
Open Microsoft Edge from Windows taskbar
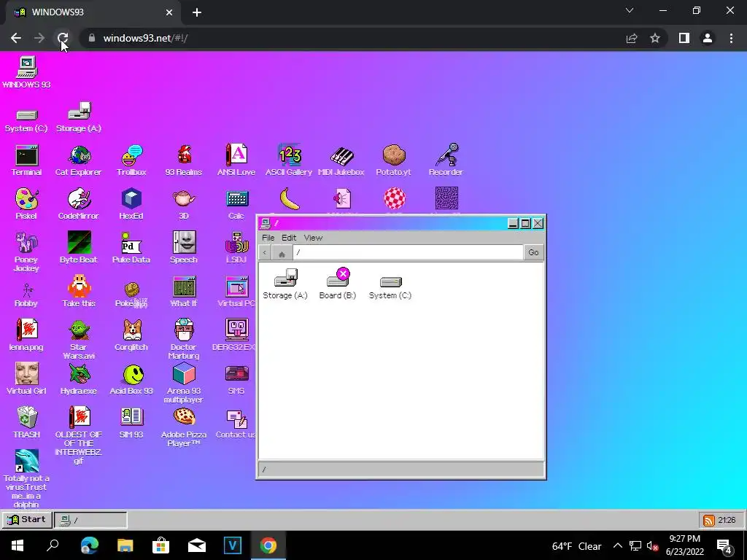[x=89, y=545]
